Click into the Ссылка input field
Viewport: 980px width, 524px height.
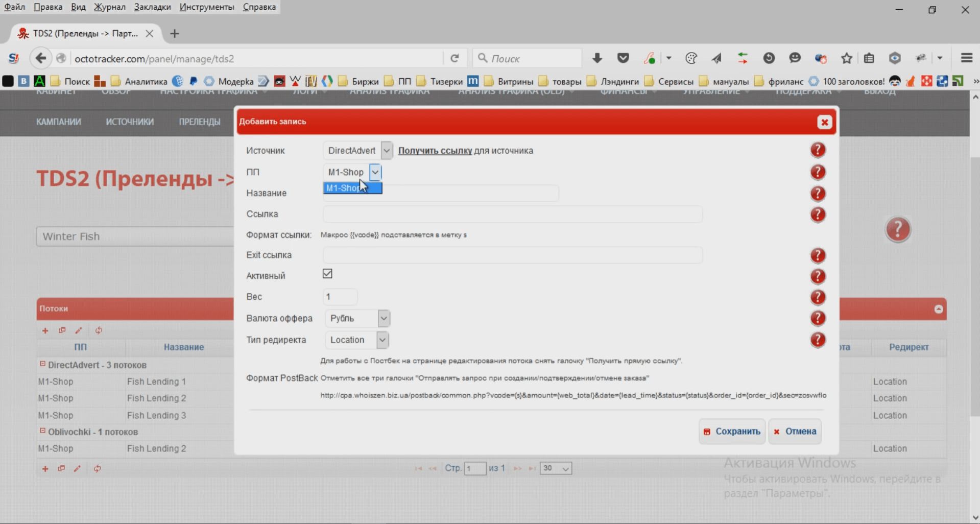512,215
